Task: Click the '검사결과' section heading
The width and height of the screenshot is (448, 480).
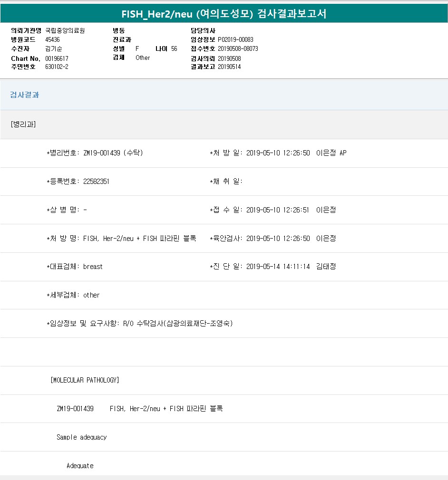Action: point(25,95)
